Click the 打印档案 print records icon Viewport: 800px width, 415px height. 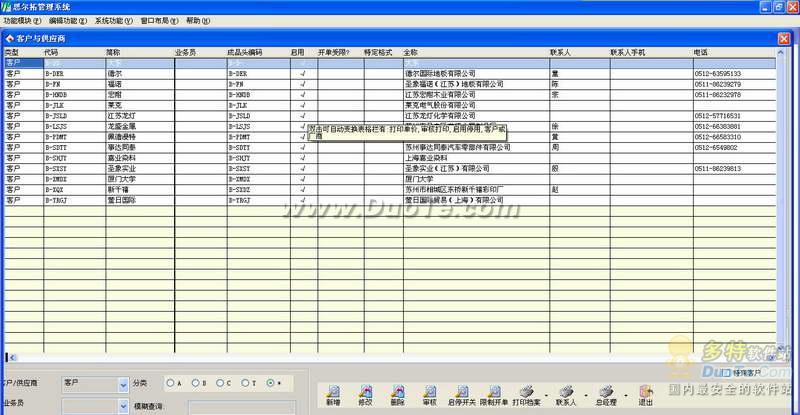pos(530,395)
